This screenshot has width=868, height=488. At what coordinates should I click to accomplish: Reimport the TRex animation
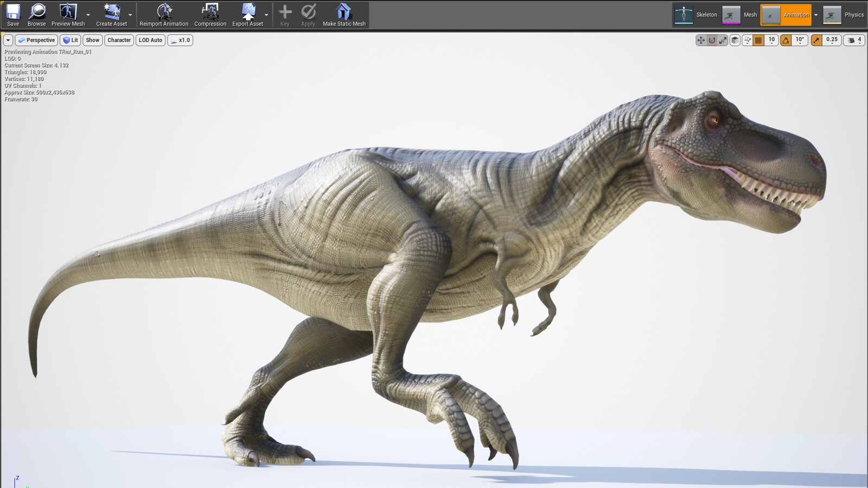tap(163, 15)
